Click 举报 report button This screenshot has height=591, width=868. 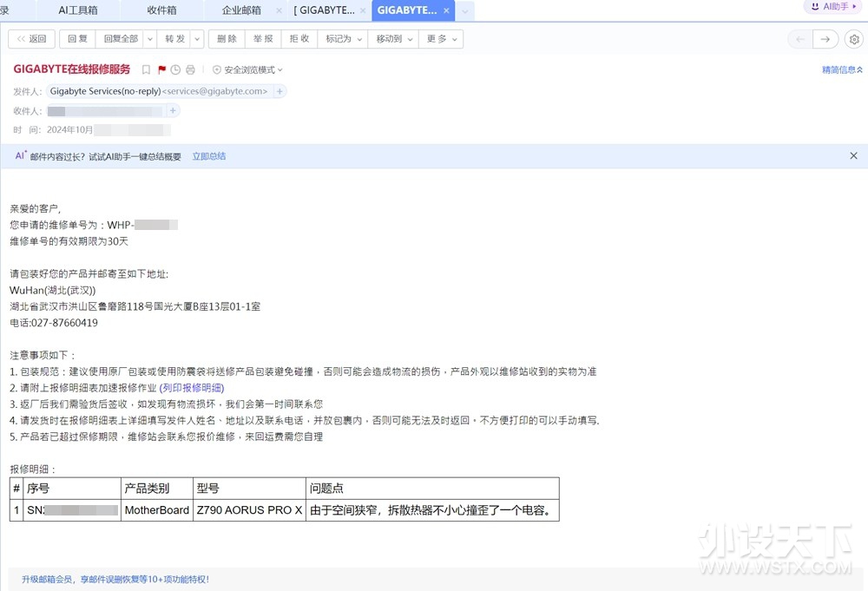click(x=263, y=39)
